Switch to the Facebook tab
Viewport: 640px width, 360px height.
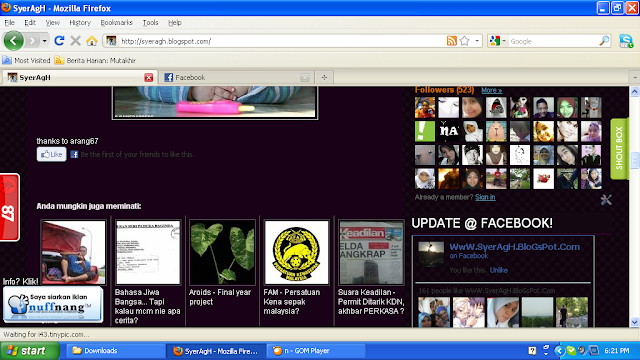point(237,77)
